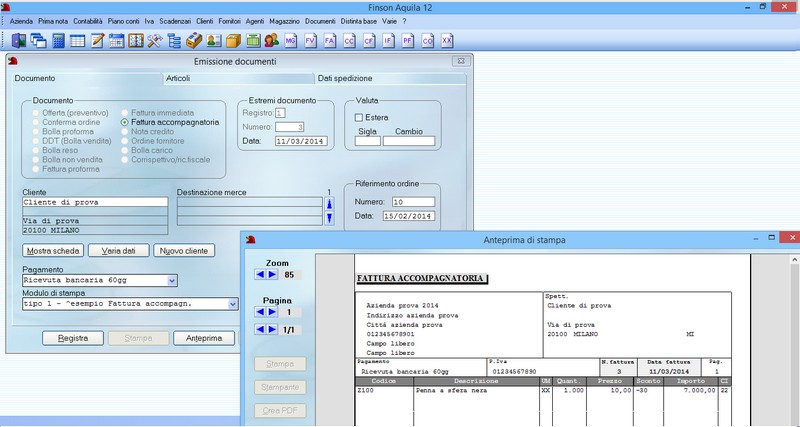The width and height of the screenshot is (800, 427).
Task: Click up arrow beside Destinazione merce
Action: [x=330, y=204]
